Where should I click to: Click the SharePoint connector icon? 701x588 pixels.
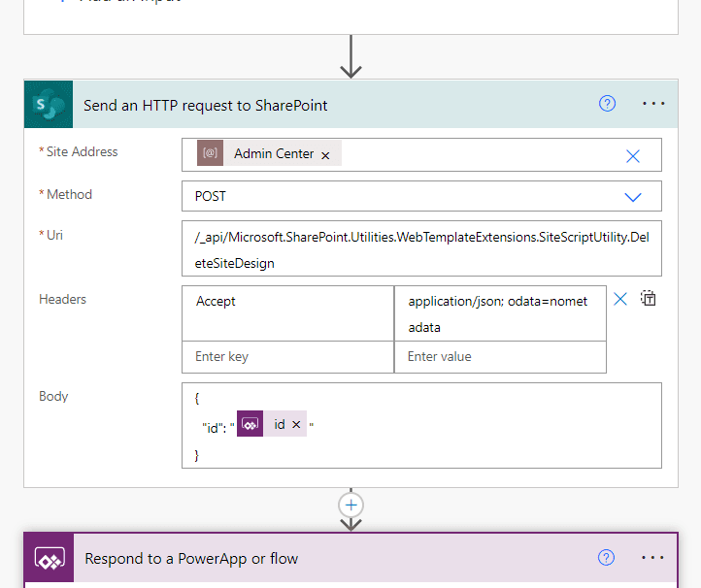49,104
